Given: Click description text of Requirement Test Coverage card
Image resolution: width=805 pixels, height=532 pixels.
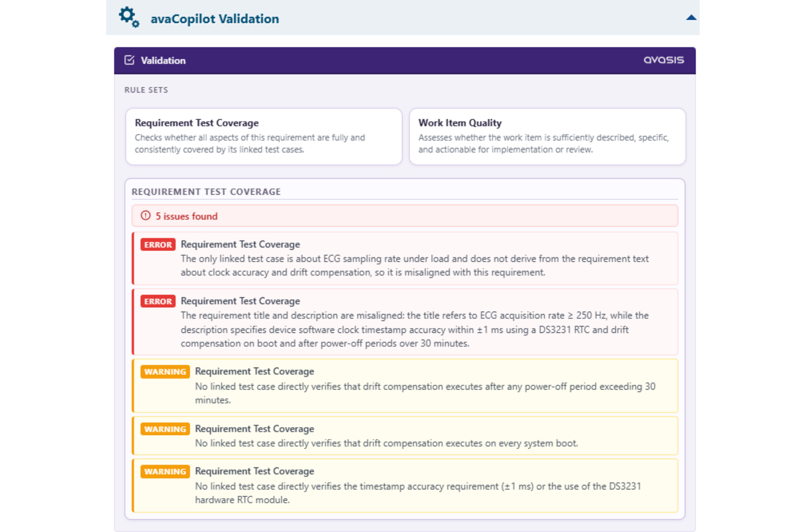Looking at the screenshot, I should tap(250, 144).
